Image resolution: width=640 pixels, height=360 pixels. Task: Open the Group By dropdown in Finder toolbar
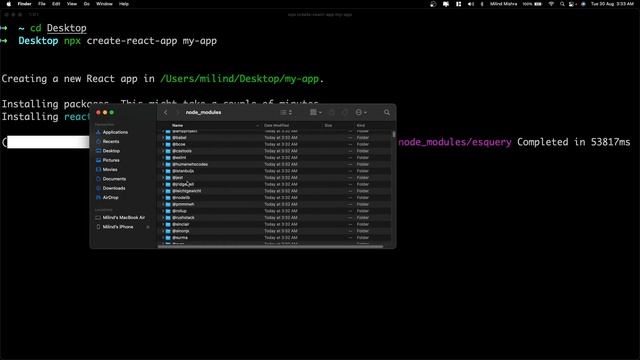click(x=316, y=112)
